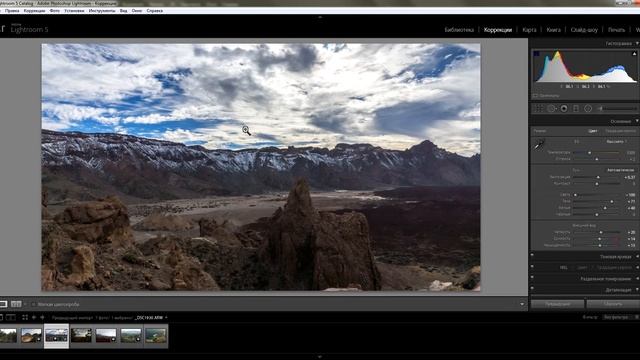Open the Окно menu
This screenshot has height=360, width=640.
137,11
